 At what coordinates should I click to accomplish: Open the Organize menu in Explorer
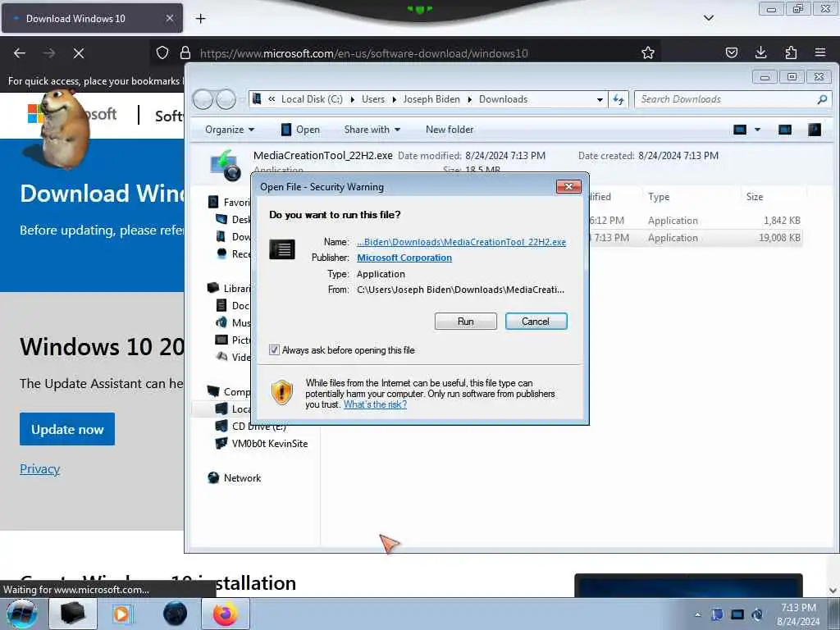coord(230,130)
